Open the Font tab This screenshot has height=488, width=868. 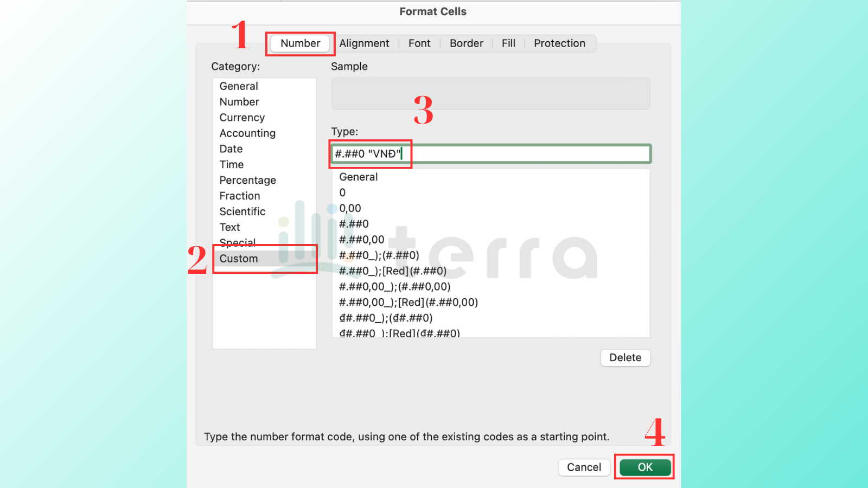click(x=419, y=43)
